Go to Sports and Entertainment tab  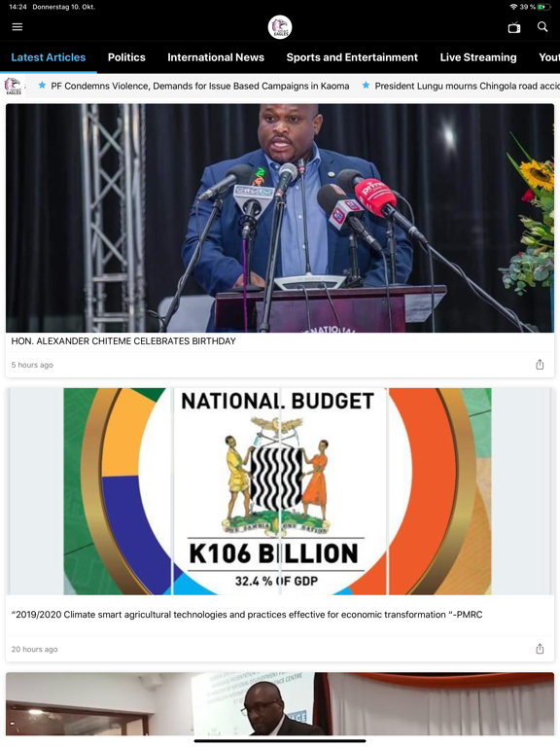[352, 57]
